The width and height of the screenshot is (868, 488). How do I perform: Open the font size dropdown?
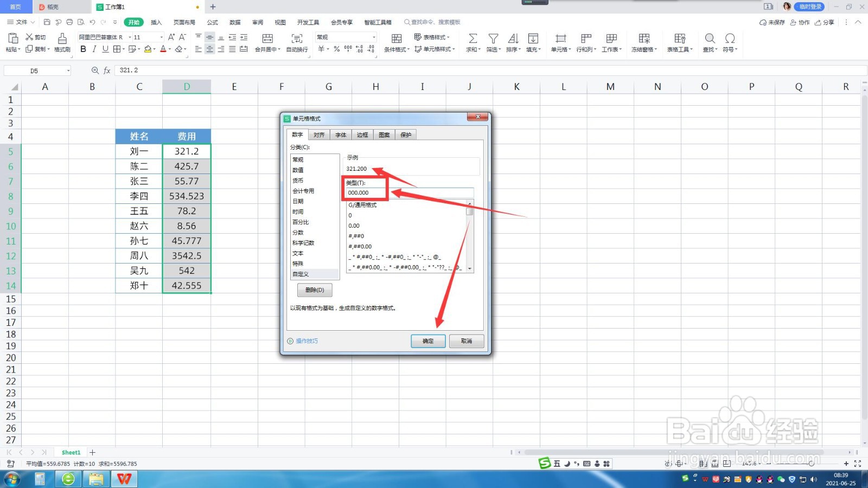[x=161, y=37]
